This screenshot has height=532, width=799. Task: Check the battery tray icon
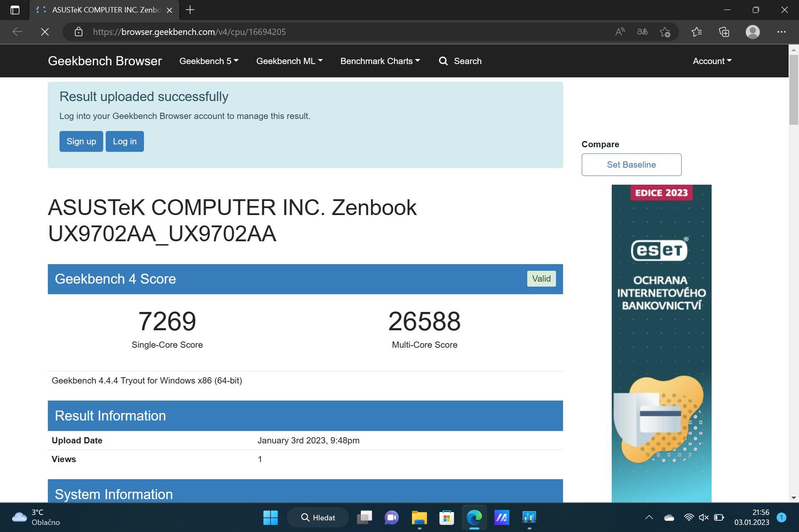(719, 517)
